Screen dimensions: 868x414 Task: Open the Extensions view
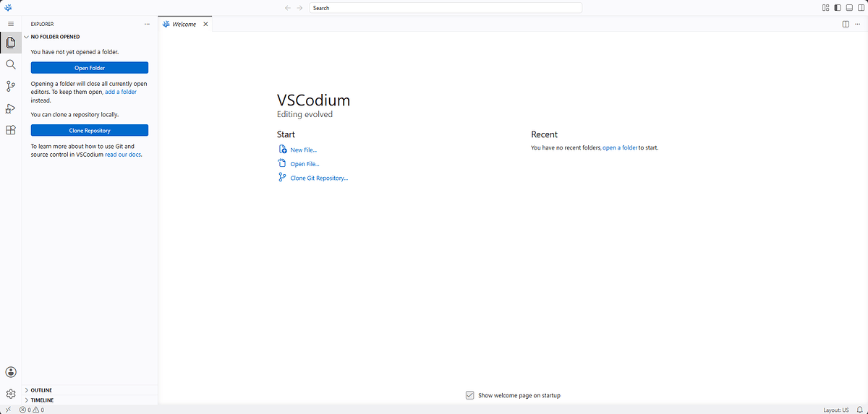tap(10, 131)
